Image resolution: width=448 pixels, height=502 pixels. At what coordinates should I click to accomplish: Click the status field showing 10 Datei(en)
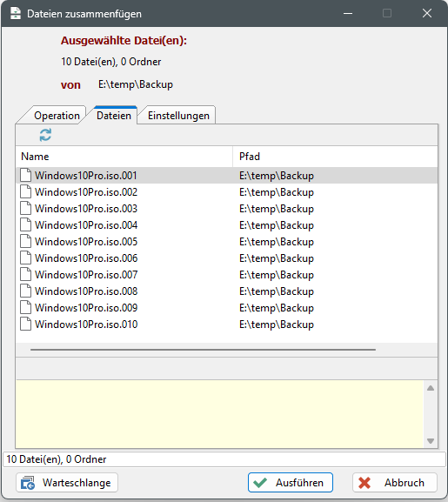point(224,459)
